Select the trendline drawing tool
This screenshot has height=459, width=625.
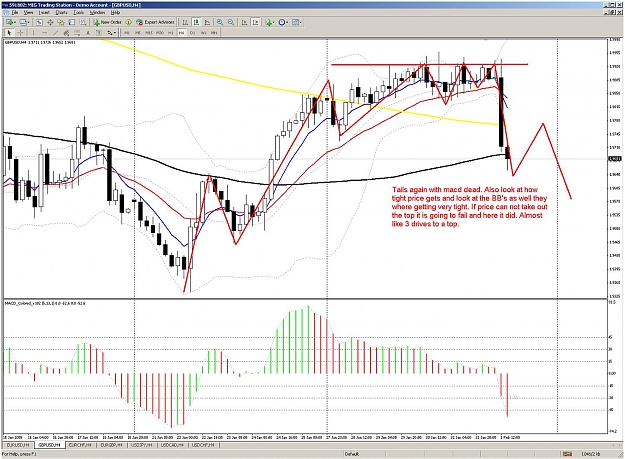(55, 33)
